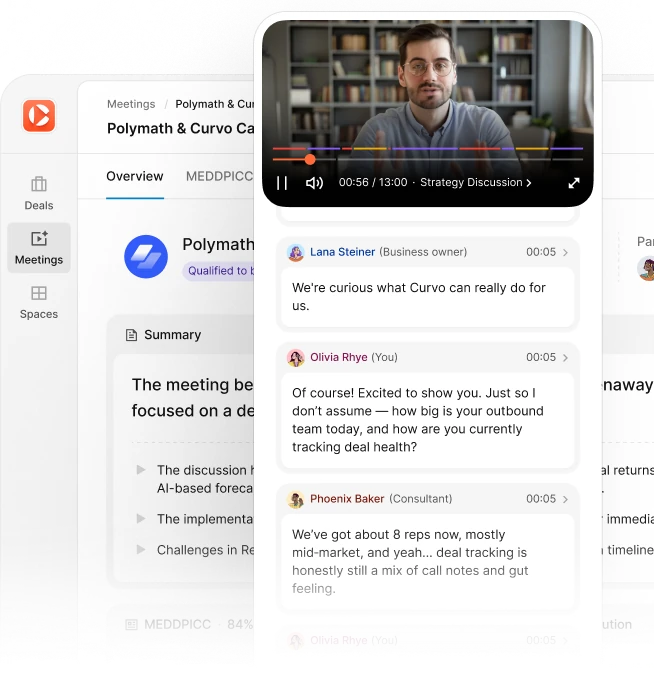Open Spaces in the sidebar
This screenshot has height=674, width=654.
pos(39,303)
